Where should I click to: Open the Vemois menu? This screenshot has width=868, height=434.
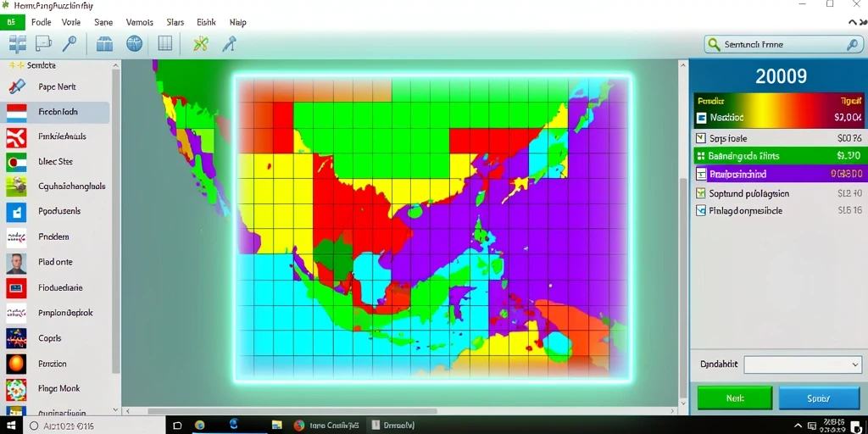(x=140, y=23)
